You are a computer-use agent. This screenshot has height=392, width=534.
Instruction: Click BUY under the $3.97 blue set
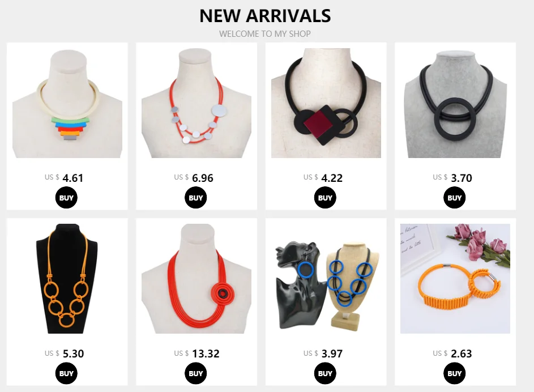coord(325,373)
